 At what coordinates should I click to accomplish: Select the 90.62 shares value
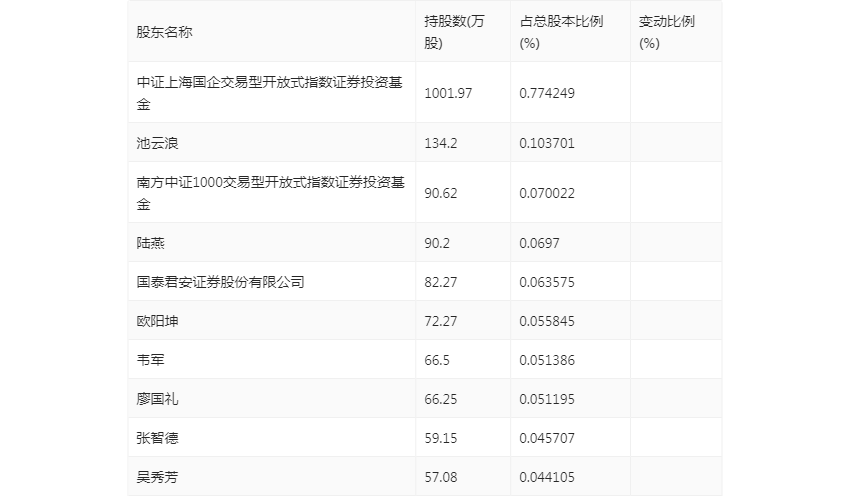pyautogui.click(x=440, y=193)
